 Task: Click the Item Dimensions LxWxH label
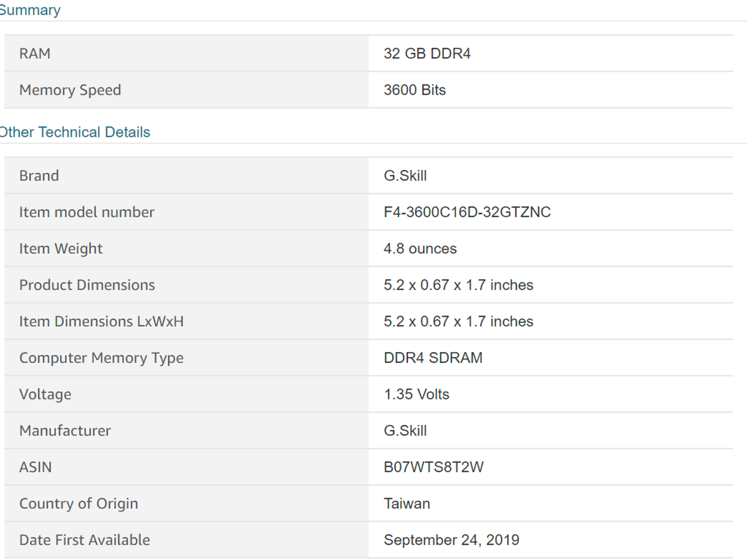point(101,322)
